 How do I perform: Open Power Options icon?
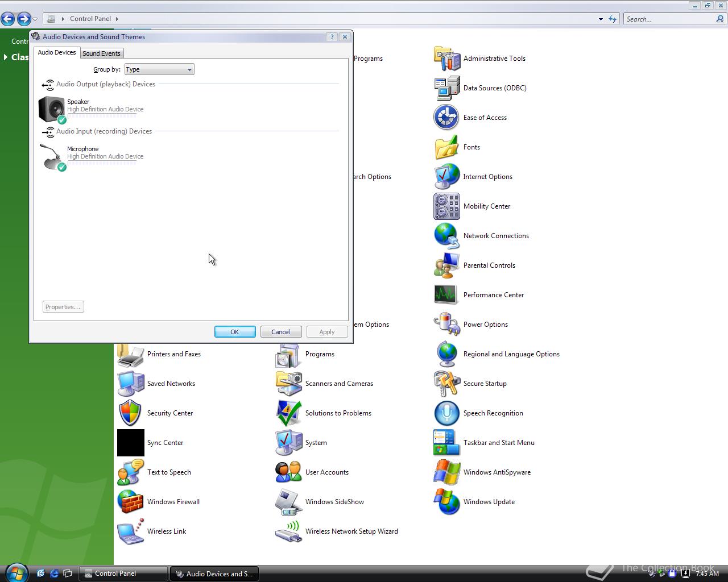[446, 325]
